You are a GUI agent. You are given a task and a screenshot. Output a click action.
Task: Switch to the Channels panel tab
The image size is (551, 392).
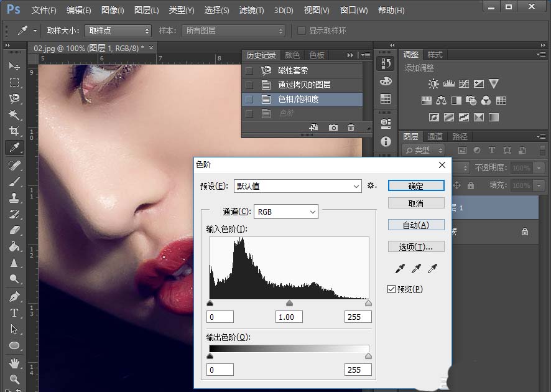435,136
